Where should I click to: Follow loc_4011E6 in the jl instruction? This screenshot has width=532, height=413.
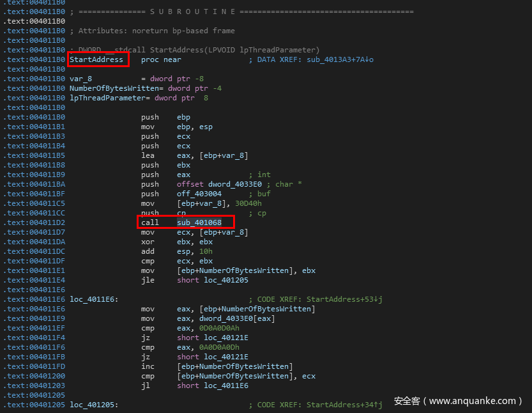pos(227,386)
